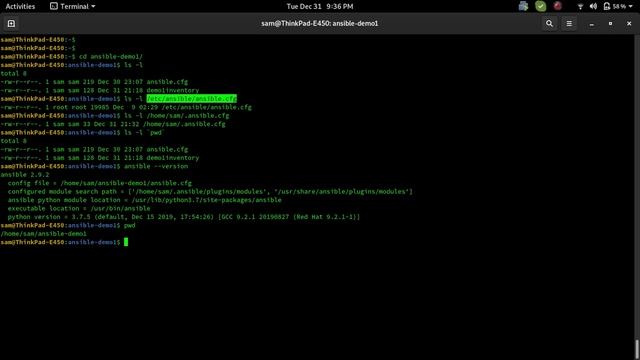
Task: Open the volume indicator
Action: pyautogui.click(x=593, y=7)
